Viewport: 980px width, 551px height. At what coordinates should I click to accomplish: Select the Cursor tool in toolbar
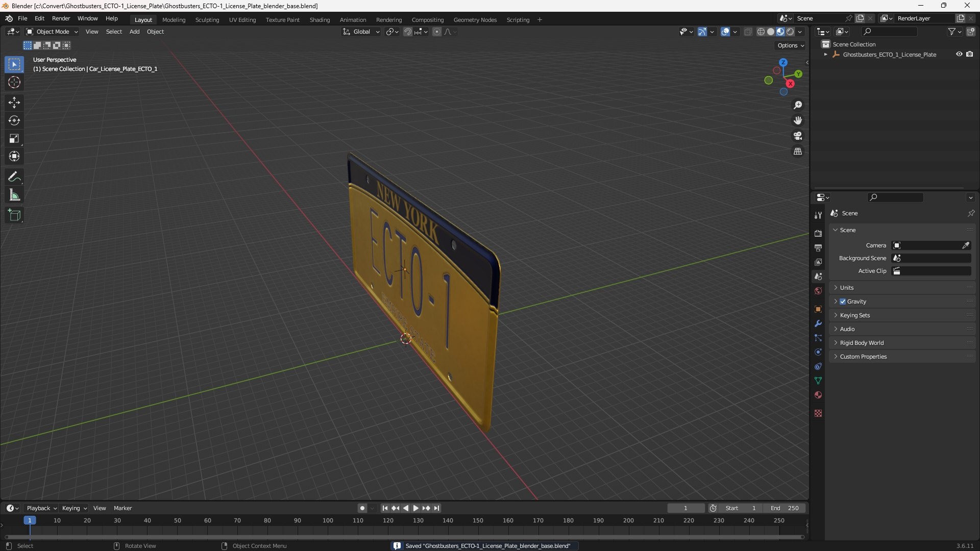14,82
